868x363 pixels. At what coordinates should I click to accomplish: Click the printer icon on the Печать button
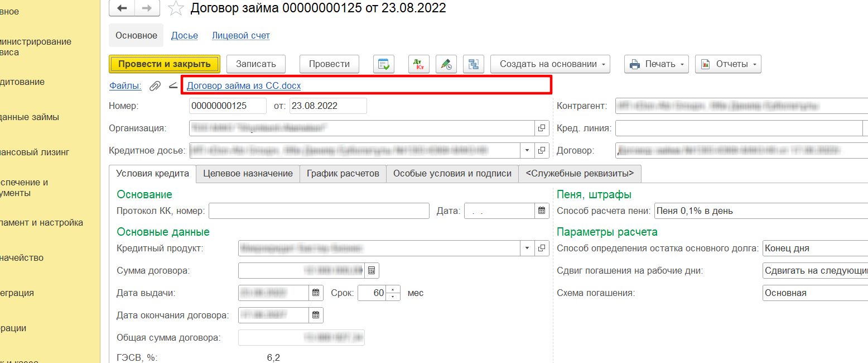click(x=635, y=64)
